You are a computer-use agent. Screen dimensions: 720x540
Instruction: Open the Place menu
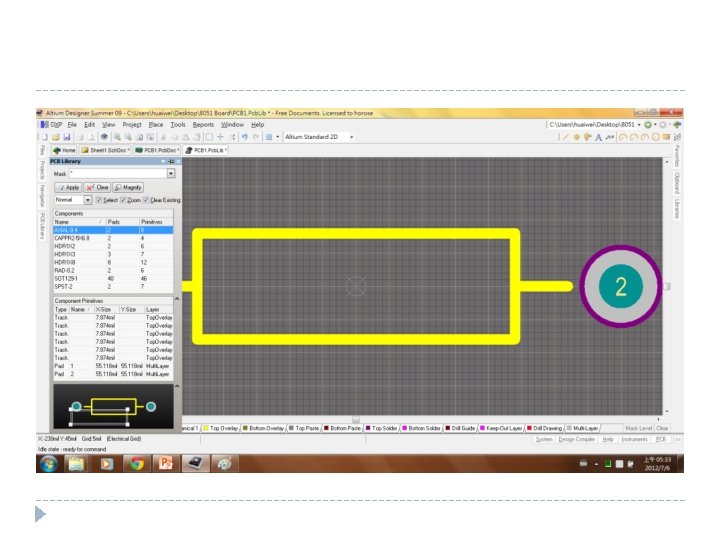click(156, 124)
